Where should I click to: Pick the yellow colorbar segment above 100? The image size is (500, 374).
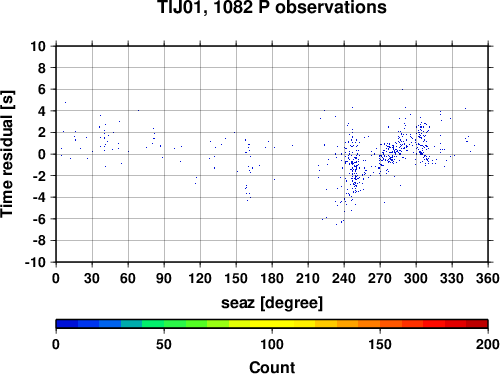(272, 324)
